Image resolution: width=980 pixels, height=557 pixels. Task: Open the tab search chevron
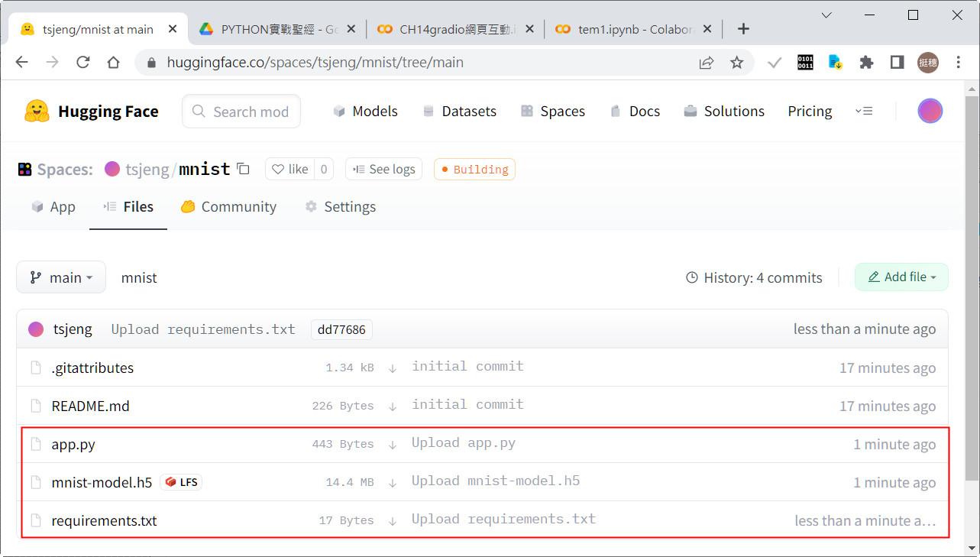826,15
